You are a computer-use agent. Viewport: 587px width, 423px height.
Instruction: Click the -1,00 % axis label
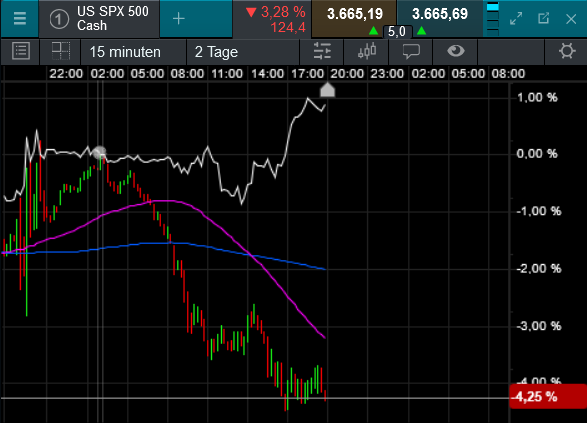point(539,212)
